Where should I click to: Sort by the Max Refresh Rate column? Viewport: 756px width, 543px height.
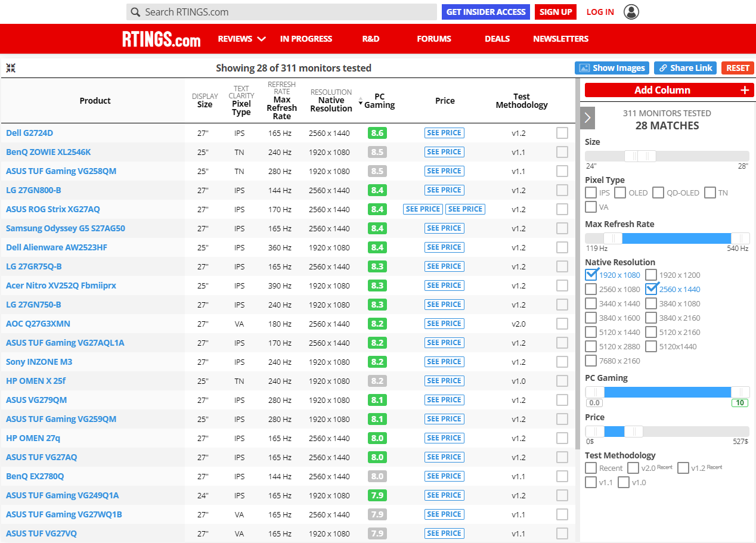281,100
